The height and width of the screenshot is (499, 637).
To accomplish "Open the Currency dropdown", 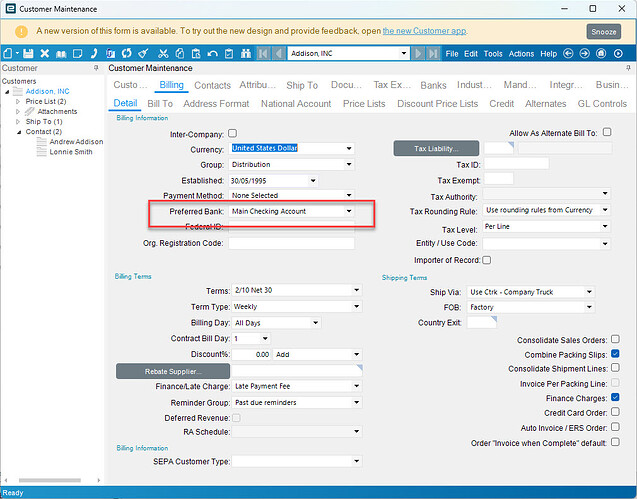I will coord(349,148).
